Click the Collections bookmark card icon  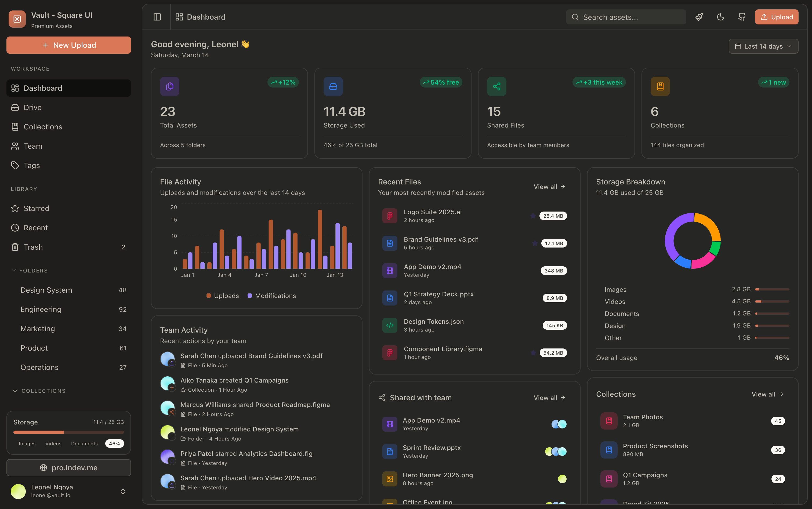pyautogui.click(x=660, y=86)
